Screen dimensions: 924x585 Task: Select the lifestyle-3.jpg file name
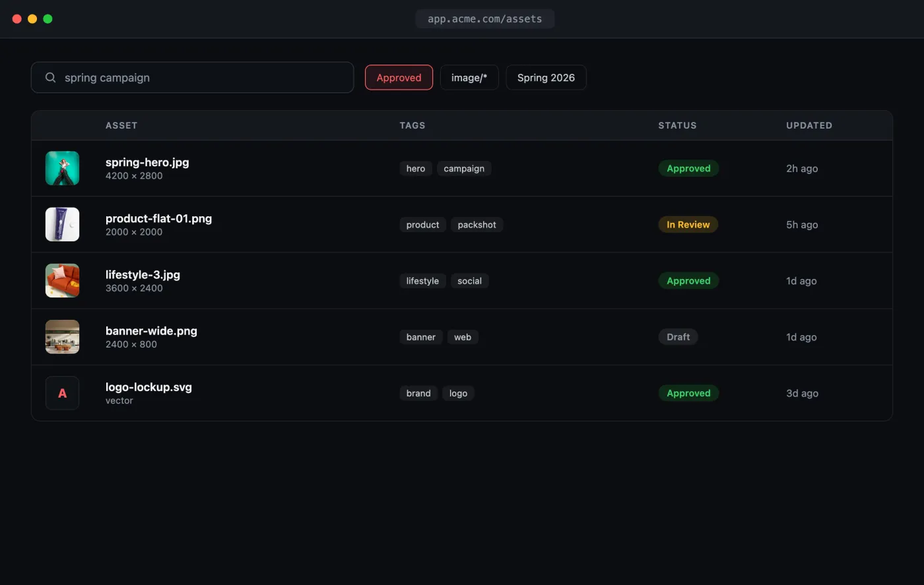[x=143, y=274]
